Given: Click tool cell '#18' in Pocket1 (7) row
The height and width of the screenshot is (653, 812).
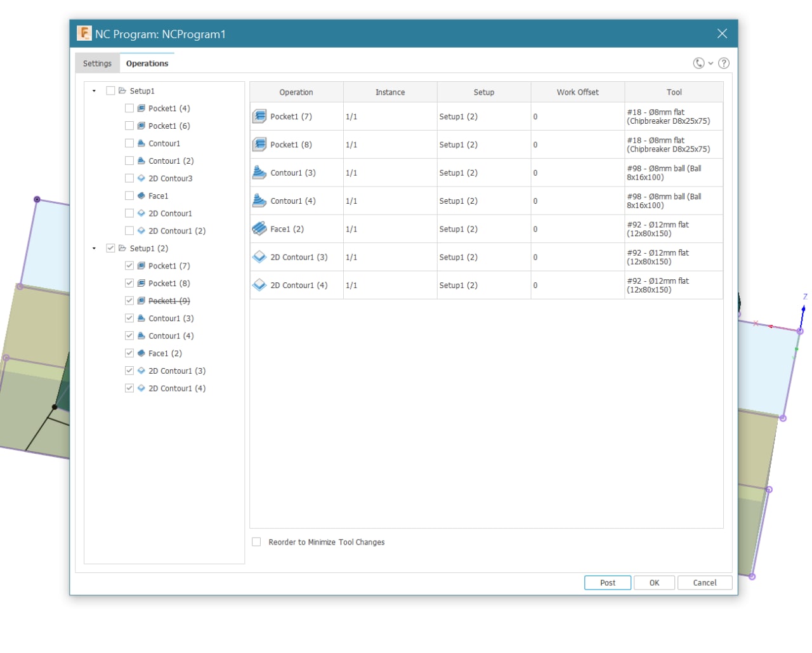Looking at the screenshot, I should pos(674,117).
